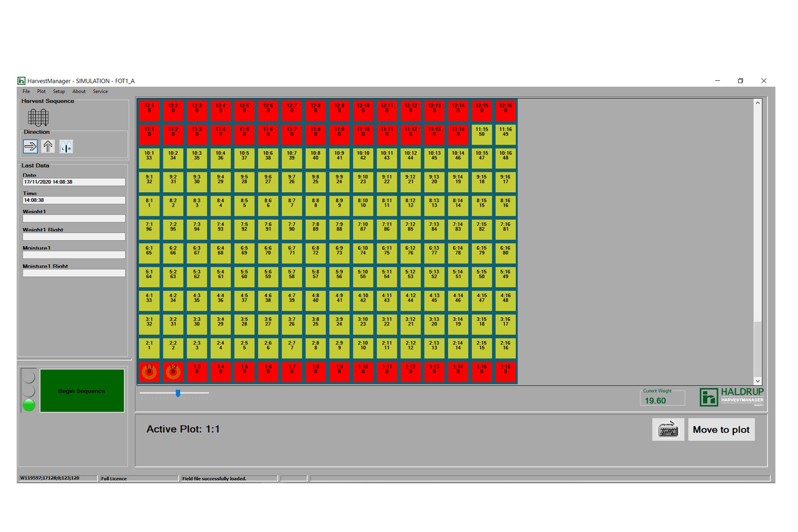798x532 pixels.
Task: Open the Service menu
Action: point(100,91)
